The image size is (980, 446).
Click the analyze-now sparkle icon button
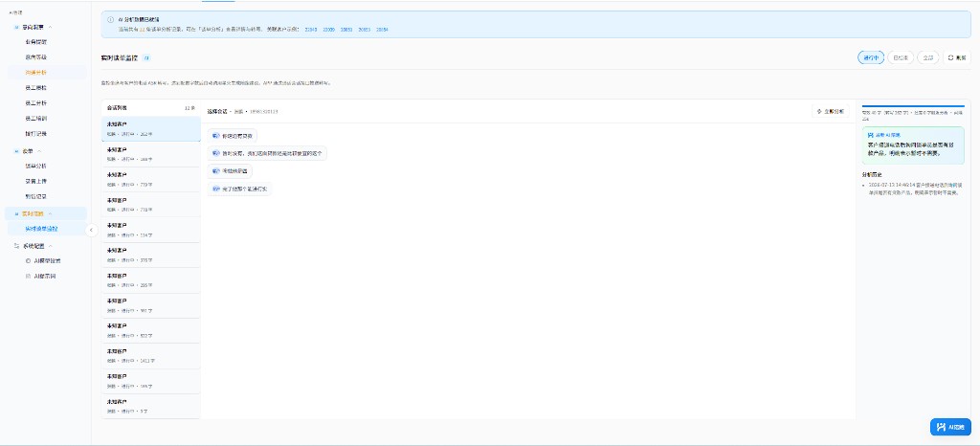point(830,111)
